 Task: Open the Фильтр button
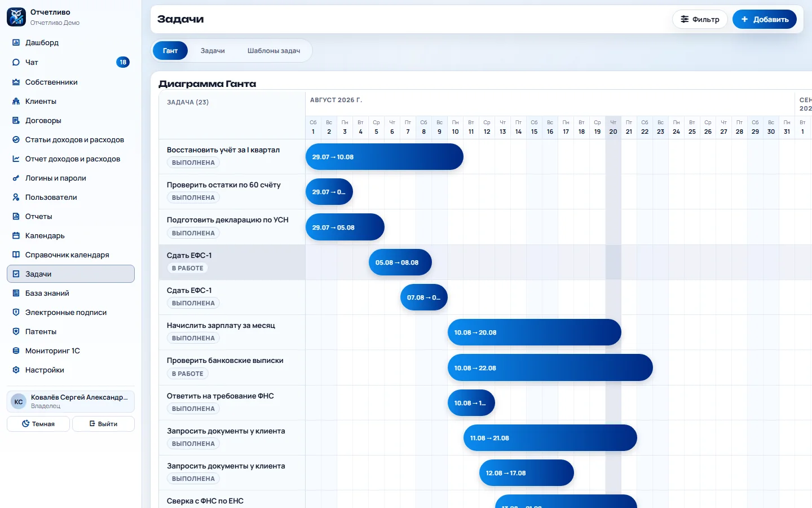[x=700, y=19]
